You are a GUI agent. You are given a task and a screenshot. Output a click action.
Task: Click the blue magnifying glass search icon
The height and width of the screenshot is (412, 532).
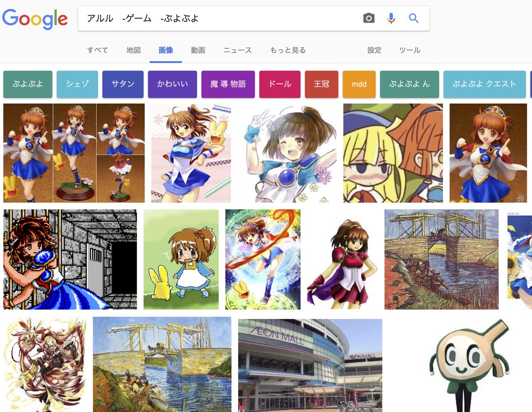[414, 18]
